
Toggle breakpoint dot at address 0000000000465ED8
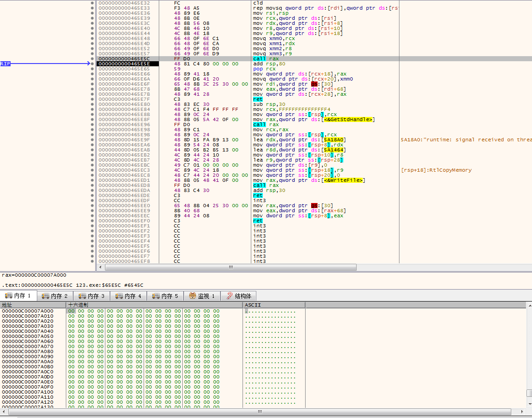click(93, 185)
